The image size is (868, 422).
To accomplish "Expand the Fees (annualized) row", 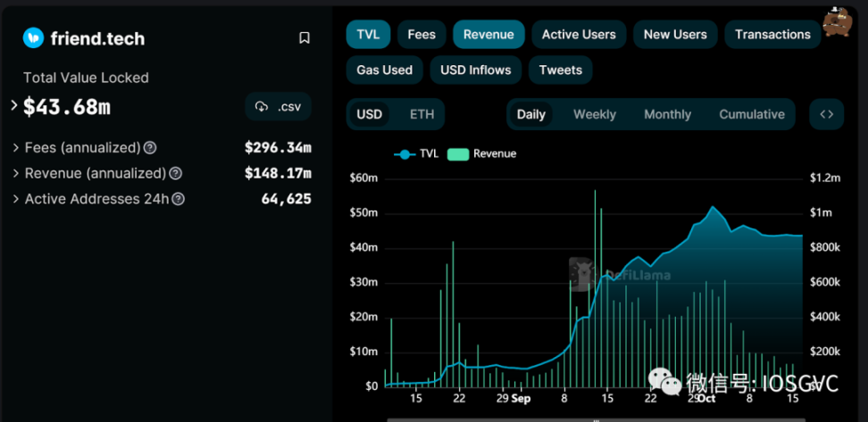I will [x=16, y=148].
